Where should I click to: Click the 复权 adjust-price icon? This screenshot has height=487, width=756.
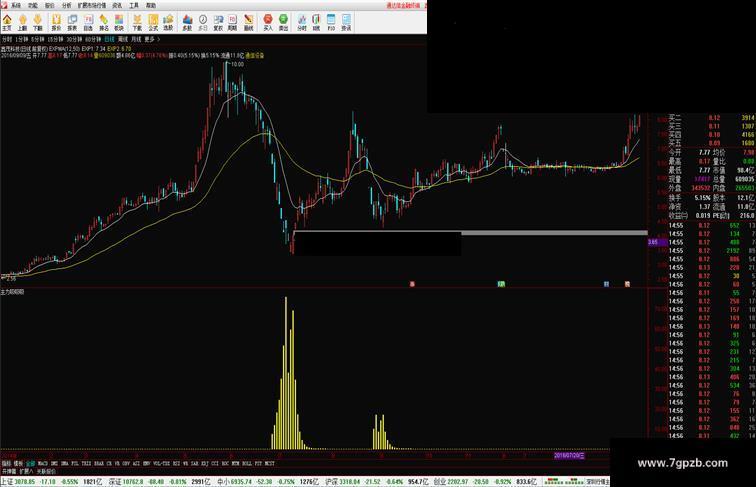tap(218, 22)
